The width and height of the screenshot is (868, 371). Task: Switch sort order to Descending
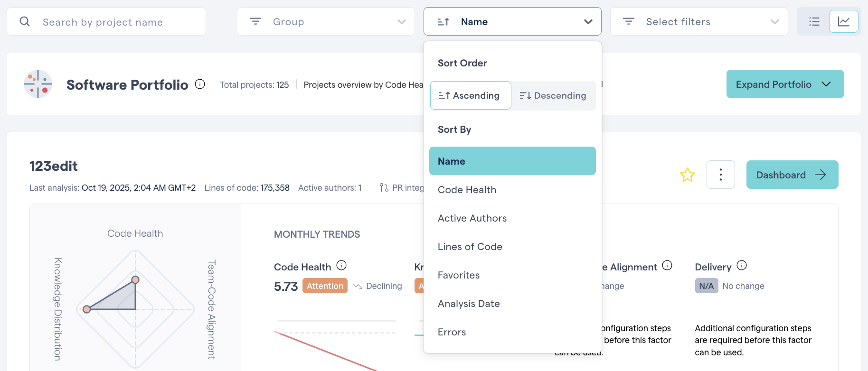[x=553, y=95]
